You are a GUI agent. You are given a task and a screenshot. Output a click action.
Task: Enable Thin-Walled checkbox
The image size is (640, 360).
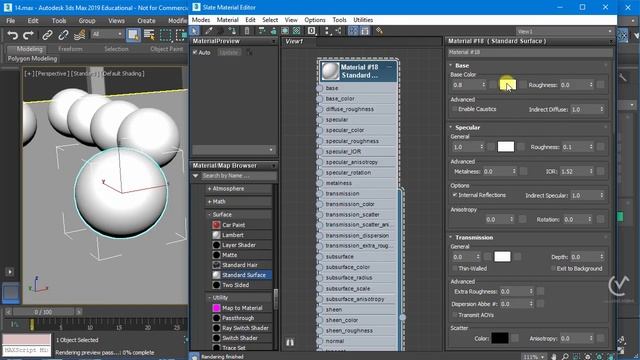coord(454,268)
